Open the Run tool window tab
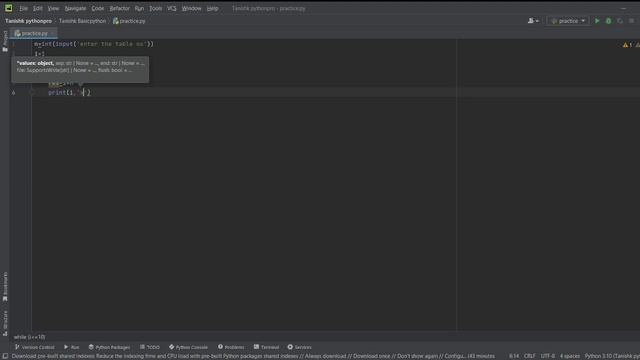Screen dimensions: 640x360 (x=72, y=347)
